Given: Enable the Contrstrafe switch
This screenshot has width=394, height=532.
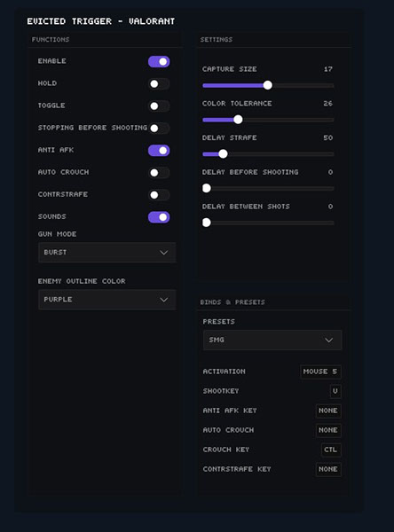Looking at the screenshot, I should point(159,195).
